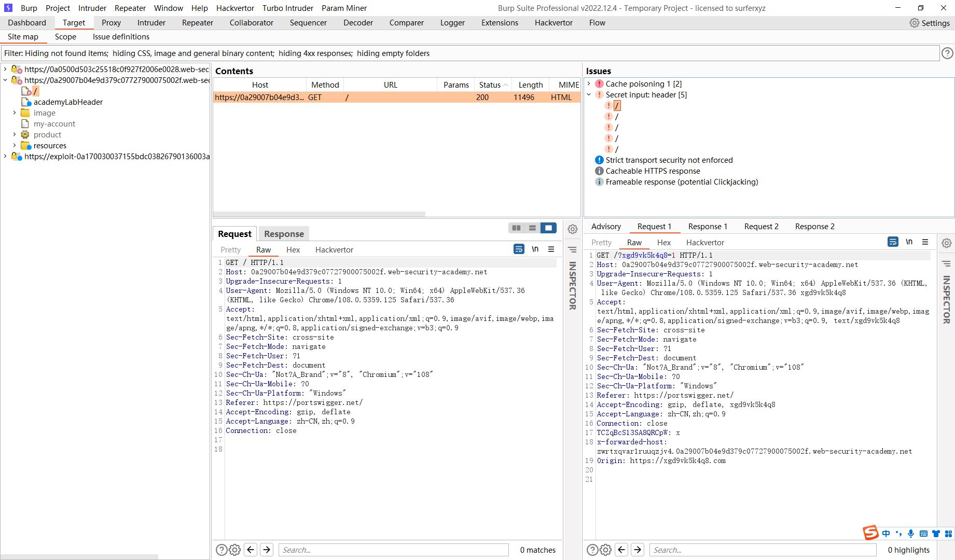
Task: Collapse the Secret input: header issue group
Action: (x=589, y=94)
